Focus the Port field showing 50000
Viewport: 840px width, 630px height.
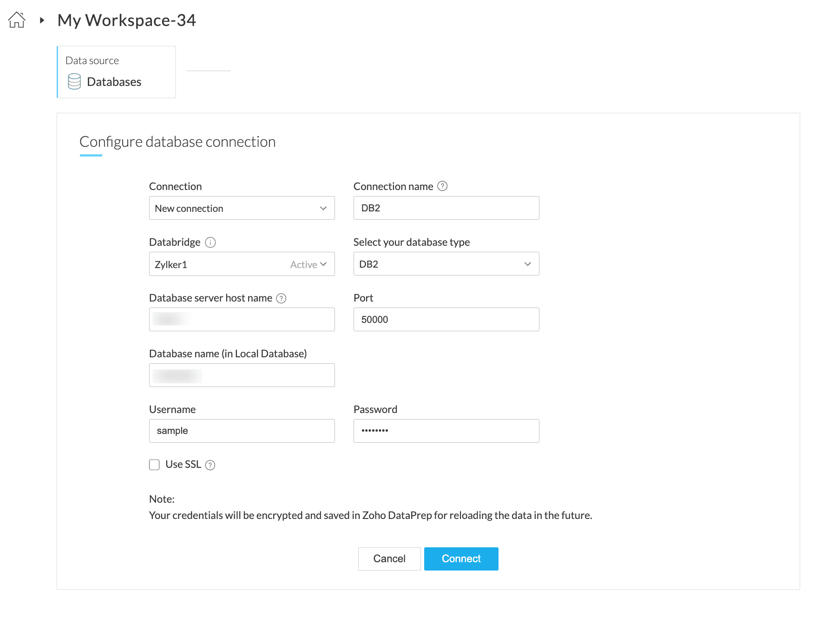click(446, 320)
